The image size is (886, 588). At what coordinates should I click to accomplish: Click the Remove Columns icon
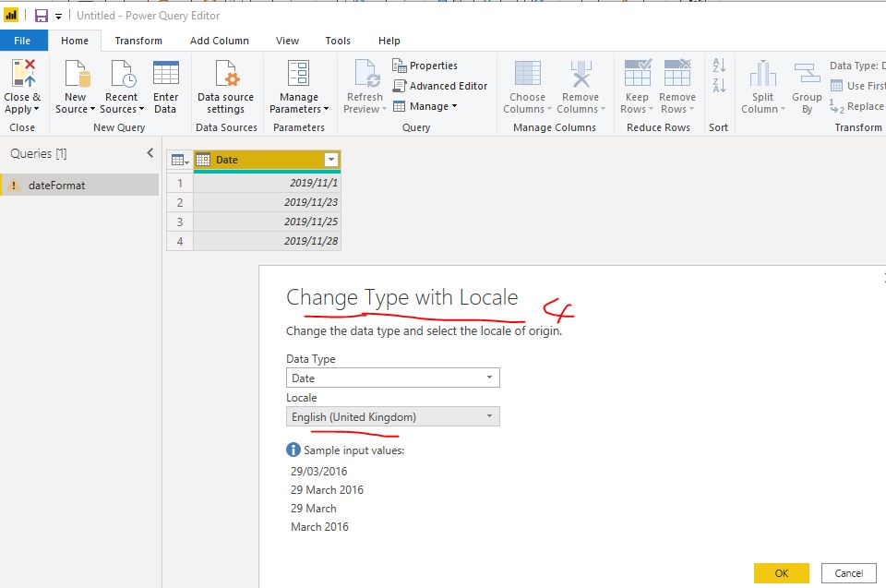pos(581,74)
